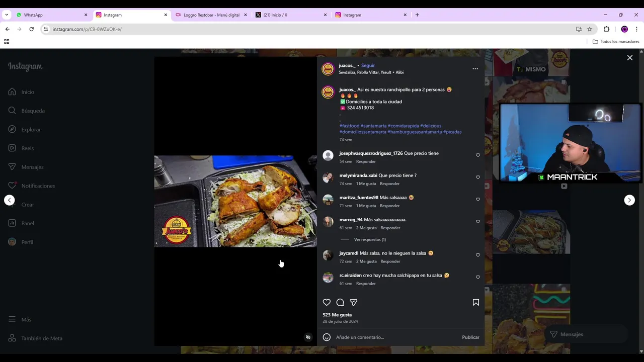Screen dimensions: 644x362
Task: Click the comment bubble icon
Action: [x=340, y=302]
